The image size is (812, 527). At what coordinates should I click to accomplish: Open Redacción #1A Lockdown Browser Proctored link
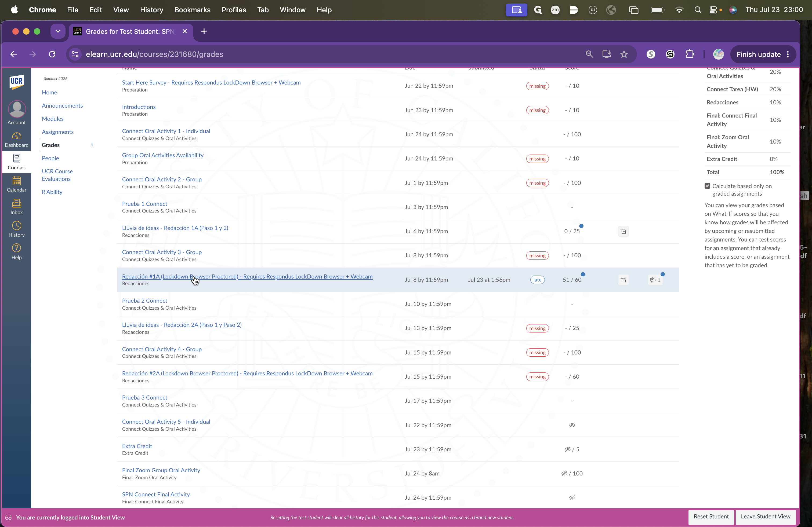247,276
